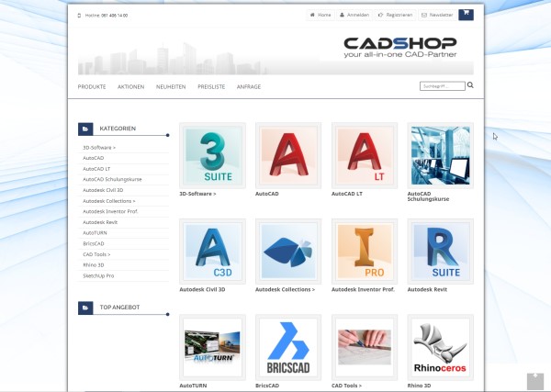Open the 3D-Software suite thumbnail

(212, 155)
